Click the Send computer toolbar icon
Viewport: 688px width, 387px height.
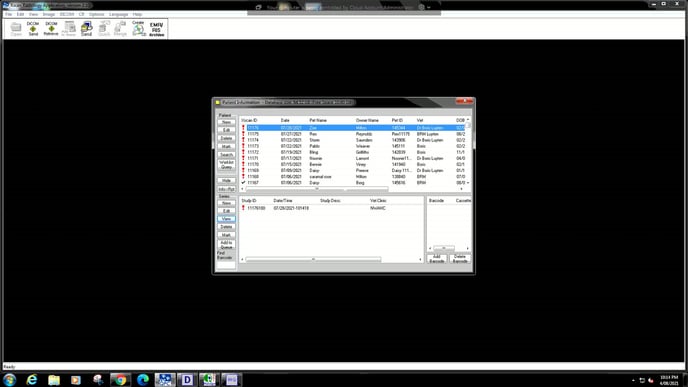[86, 29]
